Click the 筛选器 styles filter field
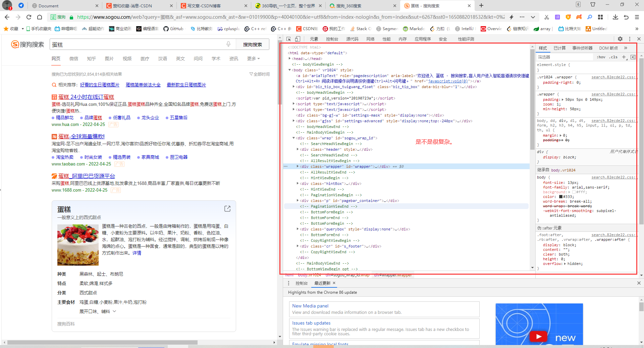Viewport: 644px width, 348px height. pyautogui.click(x=565, y=57)
